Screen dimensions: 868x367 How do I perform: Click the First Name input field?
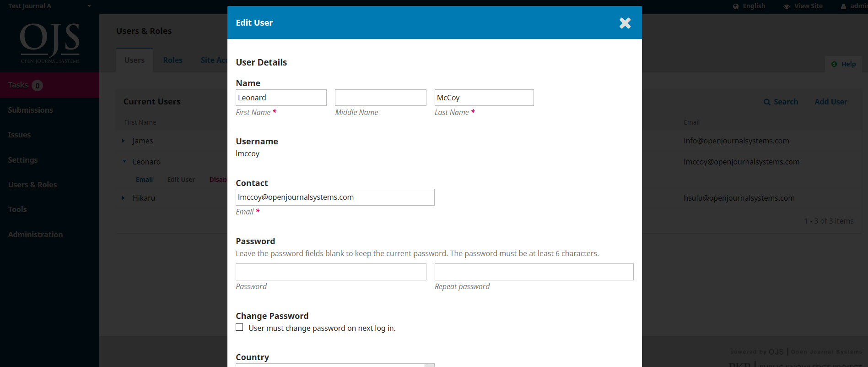[281, 98]
